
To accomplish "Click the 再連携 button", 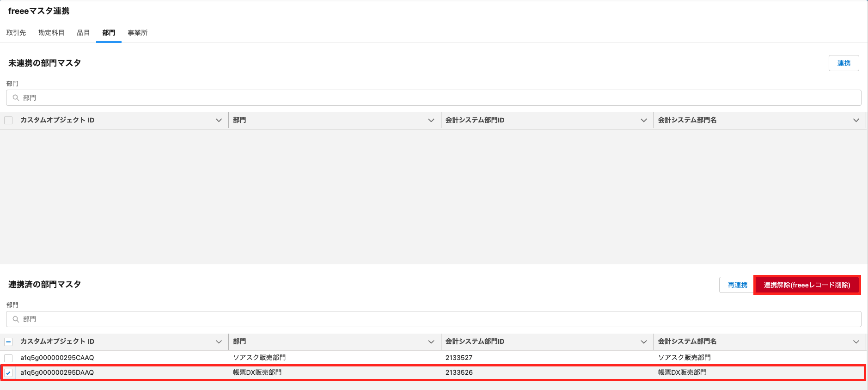I will [737, 285].
